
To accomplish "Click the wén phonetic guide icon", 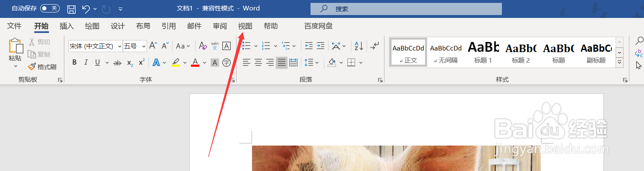I will (215, 46).
